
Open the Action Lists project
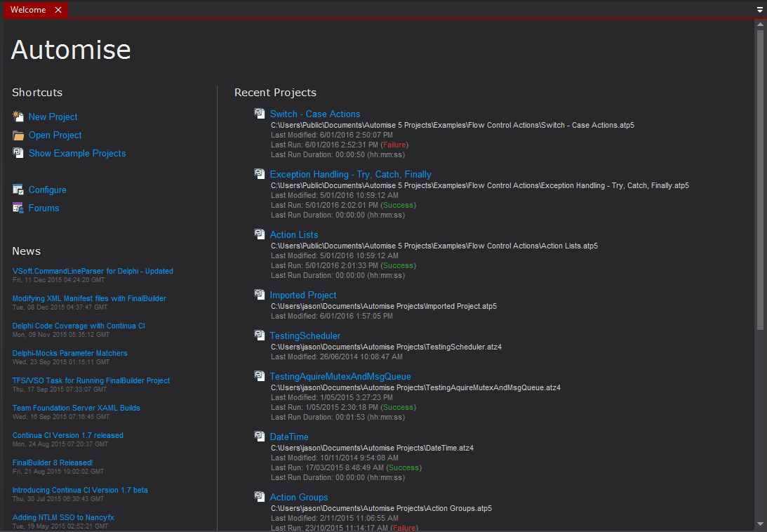click(294, 234)
